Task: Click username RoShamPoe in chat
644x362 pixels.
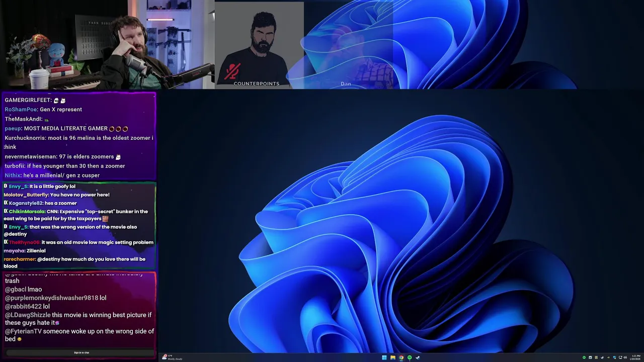Action: (x=21, y=109)
